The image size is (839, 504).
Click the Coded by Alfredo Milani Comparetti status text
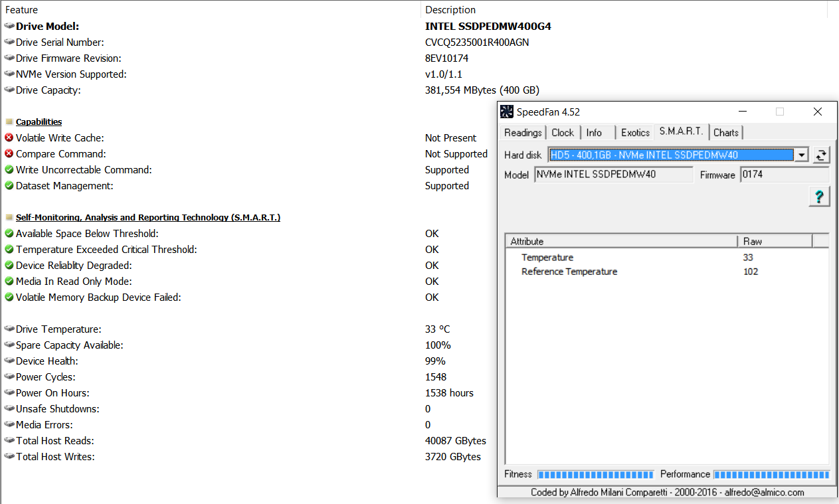(x=667, y=493)
